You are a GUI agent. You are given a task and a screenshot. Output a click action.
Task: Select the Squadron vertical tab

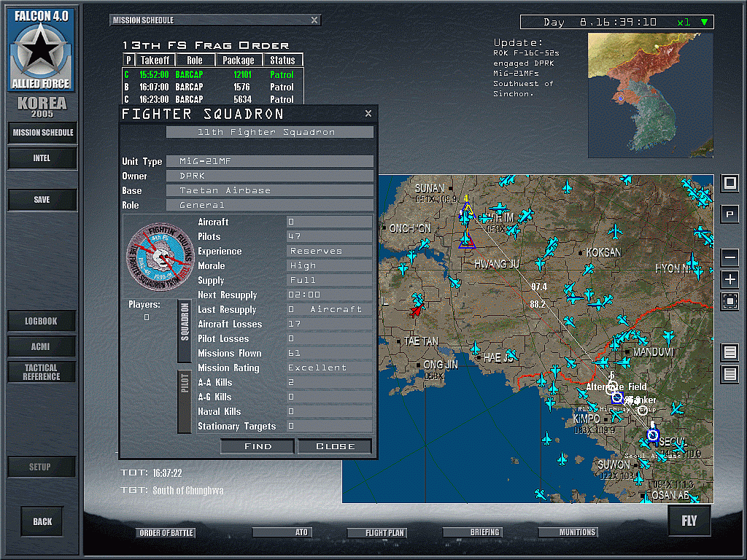click(x=185, y=330)
